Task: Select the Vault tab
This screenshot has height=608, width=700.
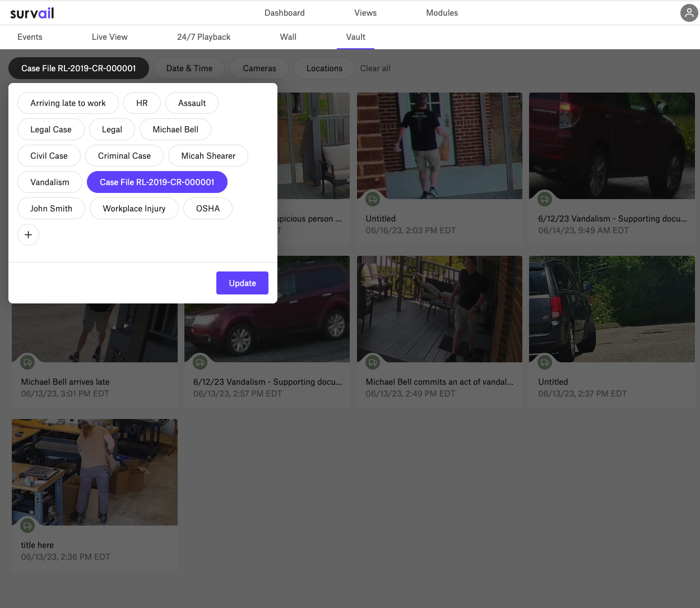Action: point(355,37)
